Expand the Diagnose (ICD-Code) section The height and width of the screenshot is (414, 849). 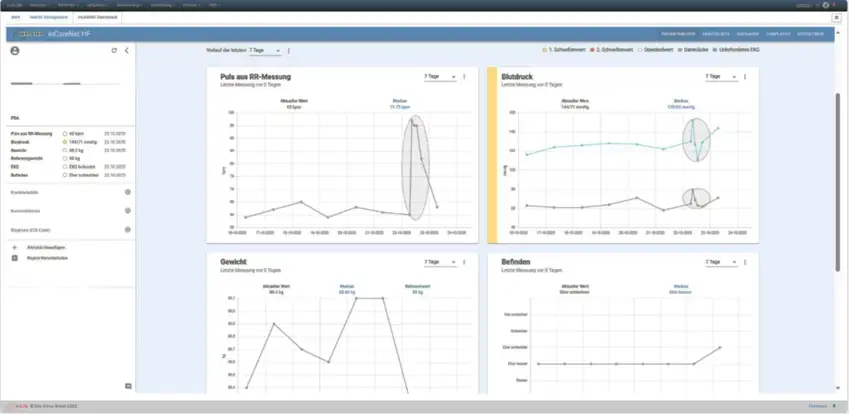click(x=128, y=229)
